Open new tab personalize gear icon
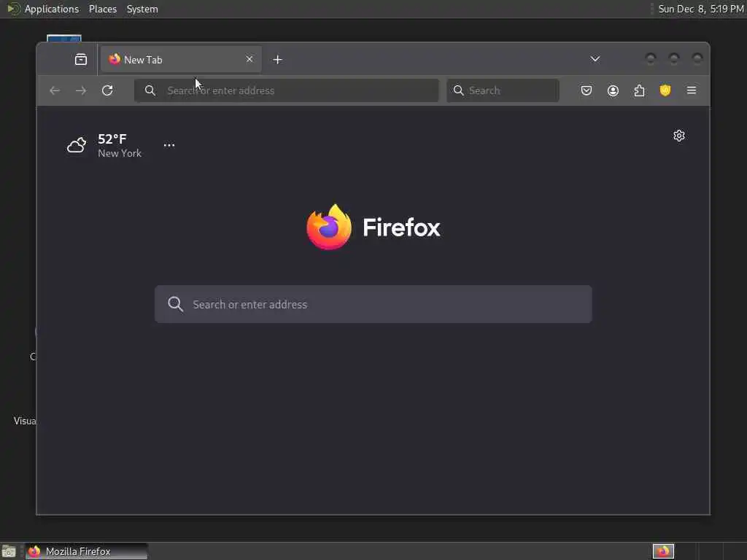Viewport: 747px width, 560px height. pyautogui.click(x=679, y=136)
